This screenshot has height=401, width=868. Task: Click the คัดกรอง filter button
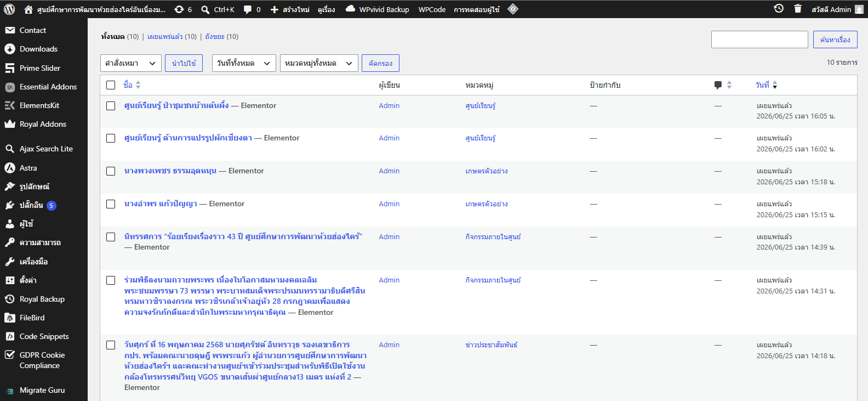coord(380,63)
